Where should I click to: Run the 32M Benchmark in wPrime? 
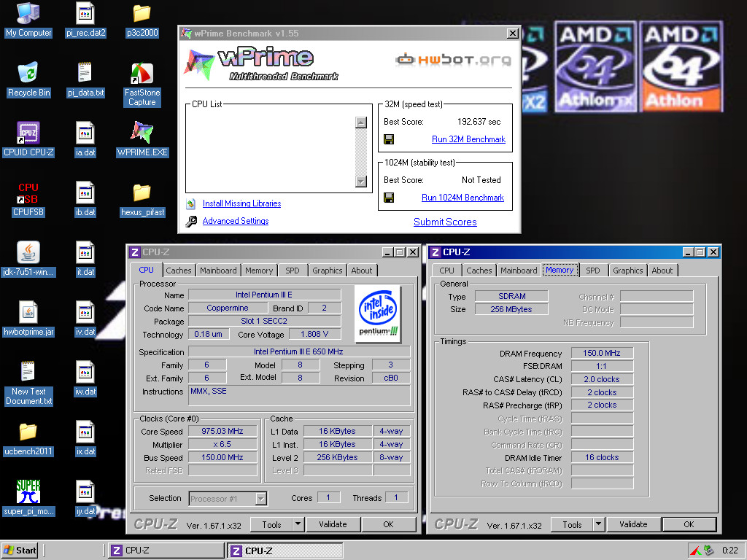(x=468, y=139)
